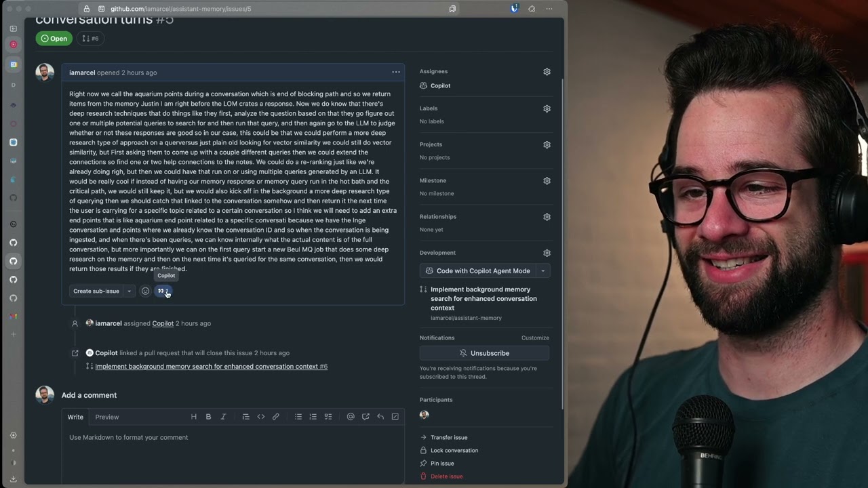Image resolution: width=868 pixels, height=488 pixels.
Task: Edit Labels with the gear icon
Action: 547,108
